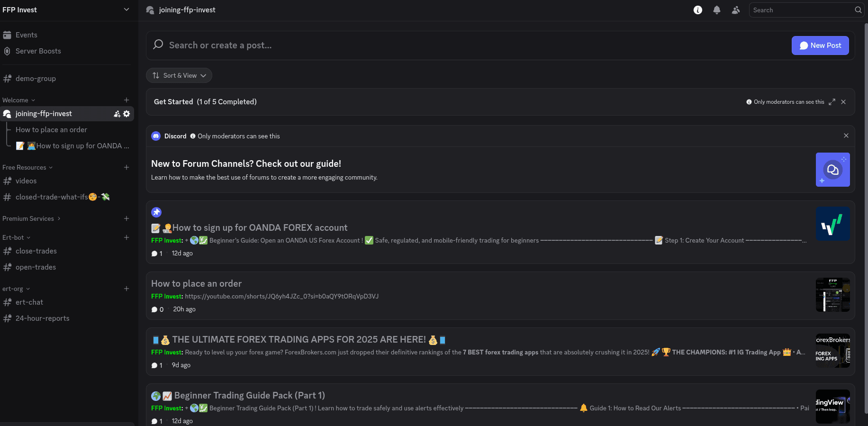
Task: Create channel in Ert-bot category
Action: coord(127,237)
